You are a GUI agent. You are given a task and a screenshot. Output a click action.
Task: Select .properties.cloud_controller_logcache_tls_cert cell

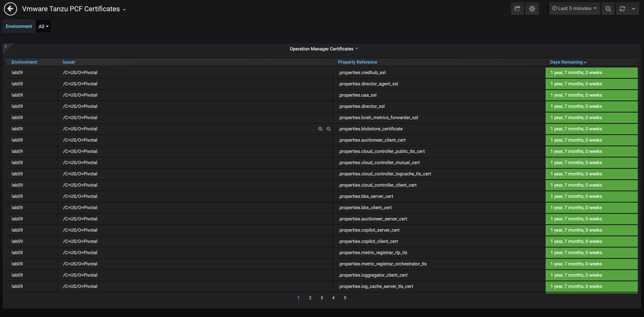click(439, 174)
